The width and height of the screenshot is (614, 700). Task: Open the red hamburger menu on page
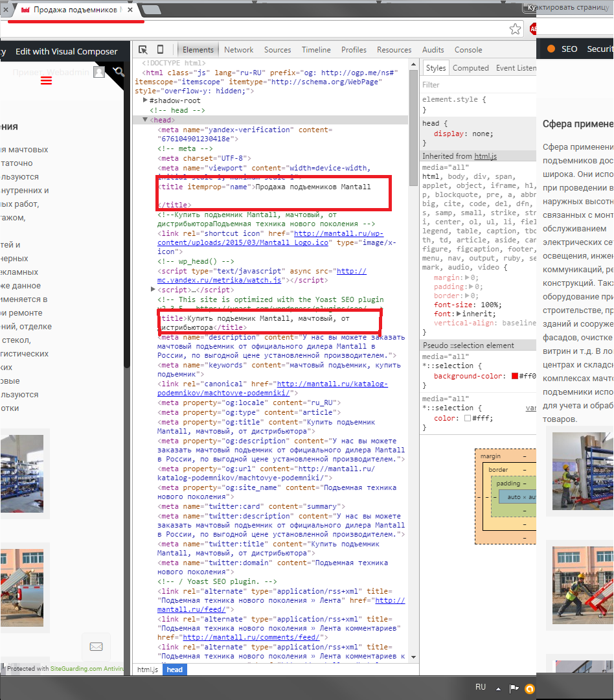click(x=47, y=81)
